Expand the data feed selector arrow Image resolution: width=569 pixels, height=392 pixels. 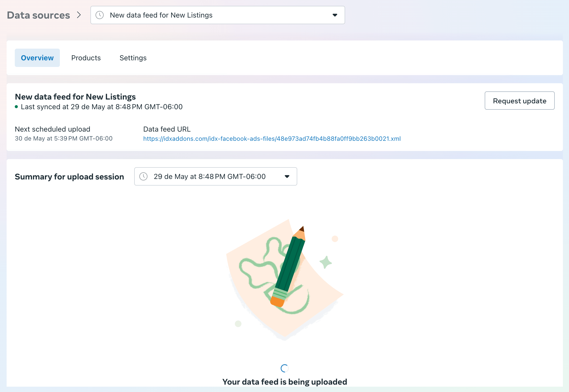pyautogui.click(x=335, y=15)
